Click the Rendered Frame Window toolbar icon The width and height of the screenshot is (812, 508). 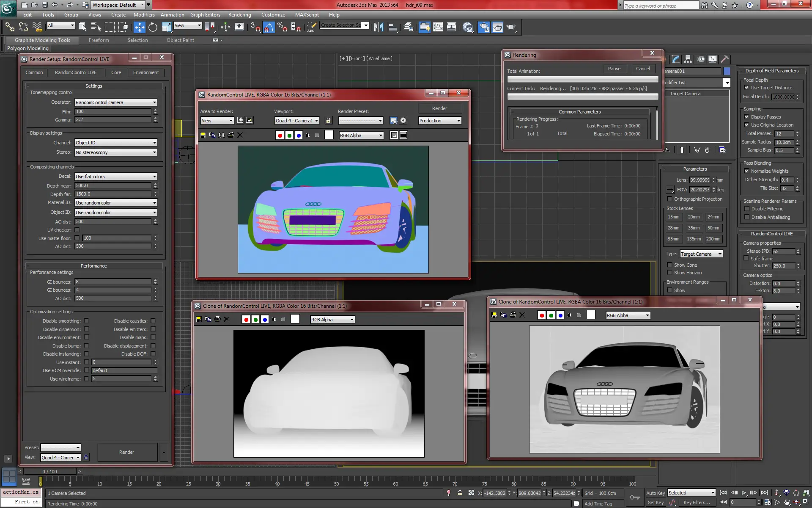click(x=497, y=27)
